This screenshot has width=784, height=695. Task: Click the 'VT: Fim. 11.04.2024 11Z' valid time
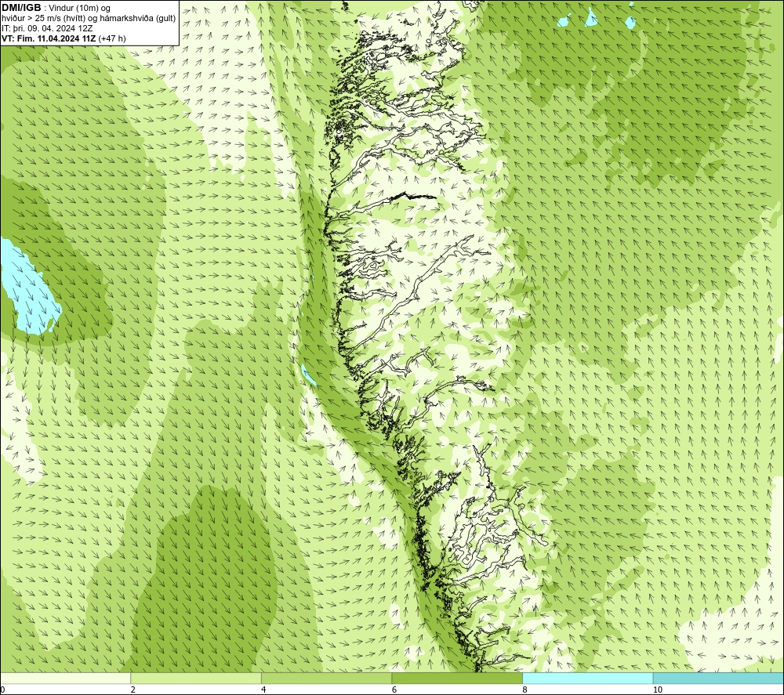click(49, 38)
